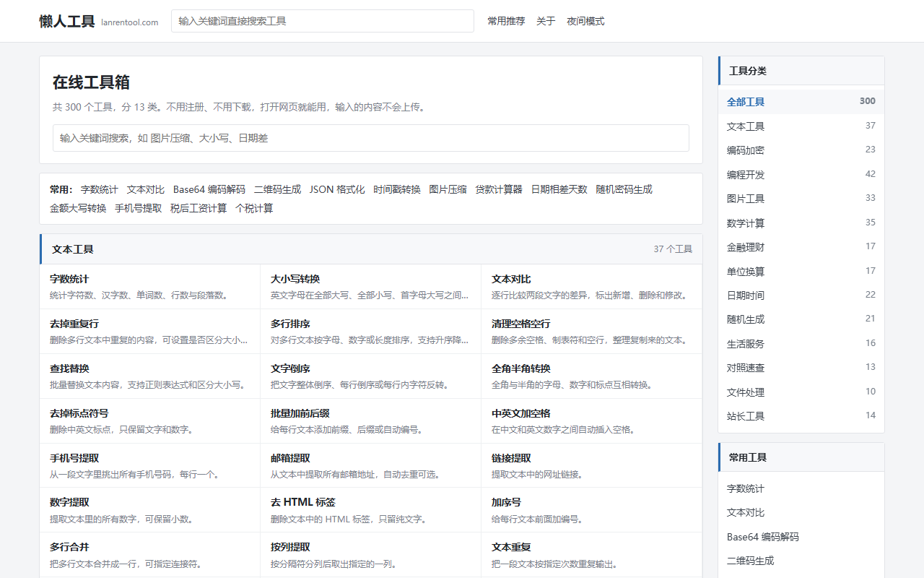This screenshot has height=578, width=924.
Task: Select the 数学计算 category in the sidebar
Action: coord(801,223)
